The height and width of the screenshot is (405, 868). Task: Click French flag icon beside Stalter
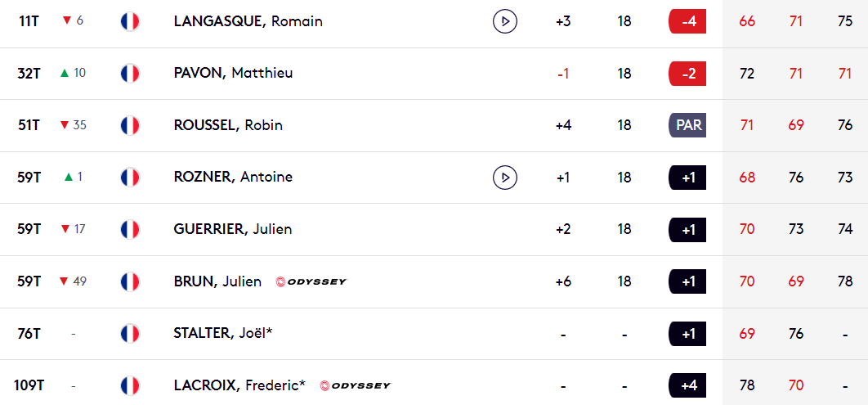(130, 334)
